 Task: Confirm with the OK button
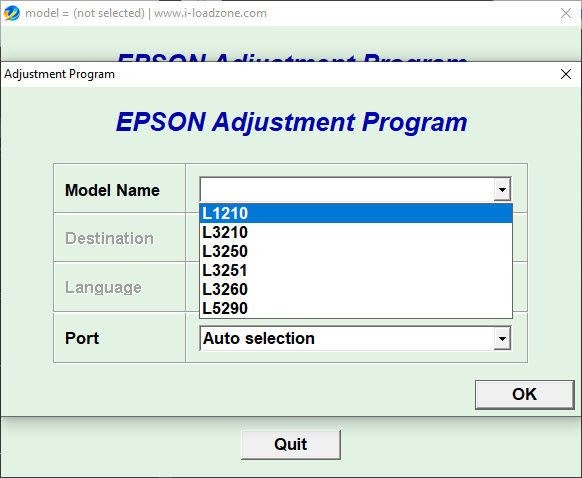(524, 394)
